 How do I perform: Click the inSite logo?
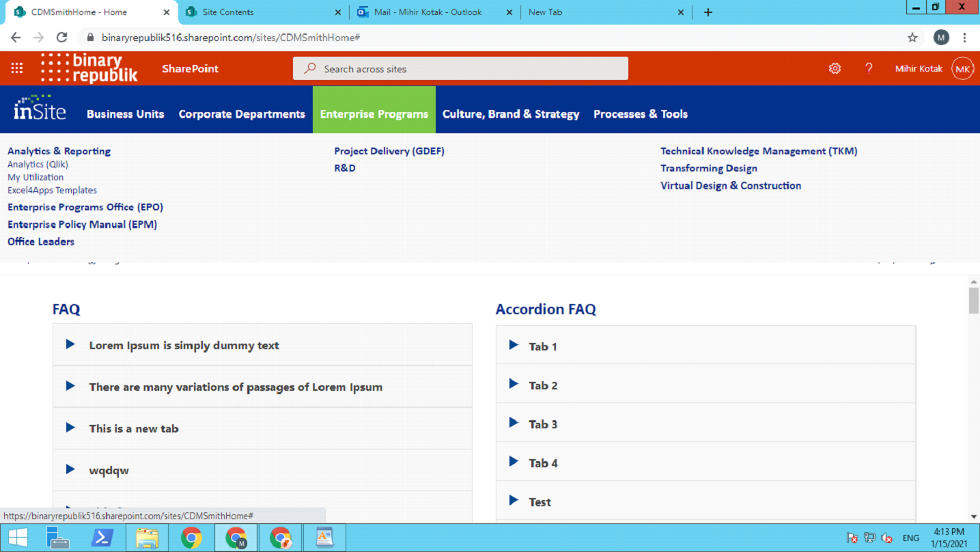point(40,109)
